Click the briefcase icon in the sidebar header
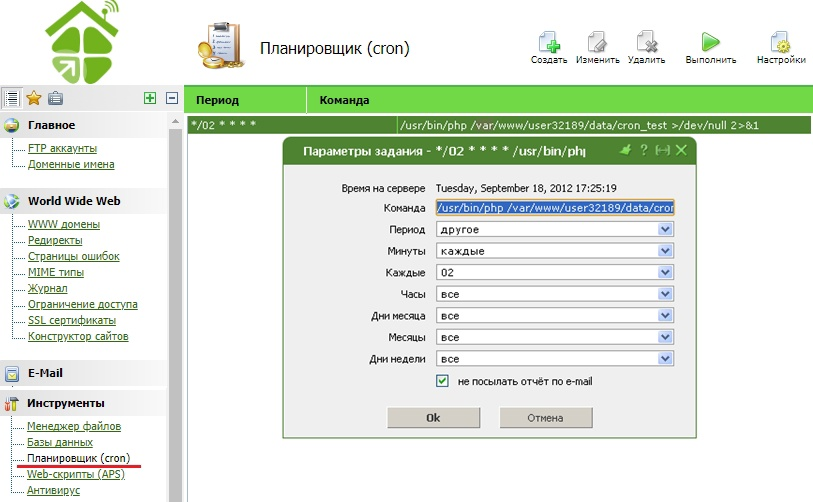 (55, 98)
